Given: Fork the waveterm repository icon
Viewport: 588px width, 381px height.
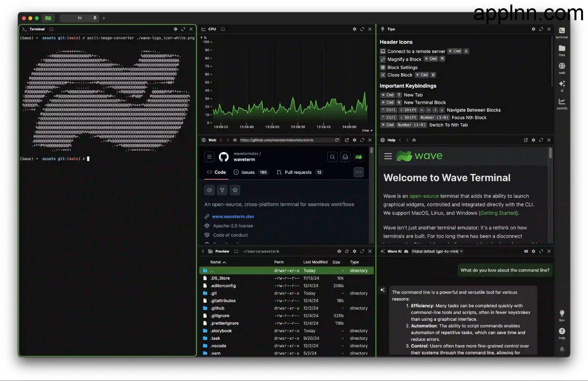Looking at the screenshot, I should point(222,190).
